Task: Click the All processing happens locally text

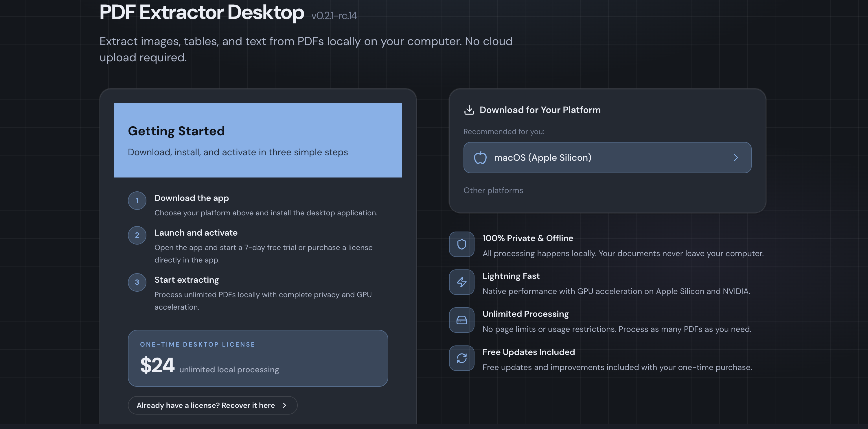Action: [623, 253]
